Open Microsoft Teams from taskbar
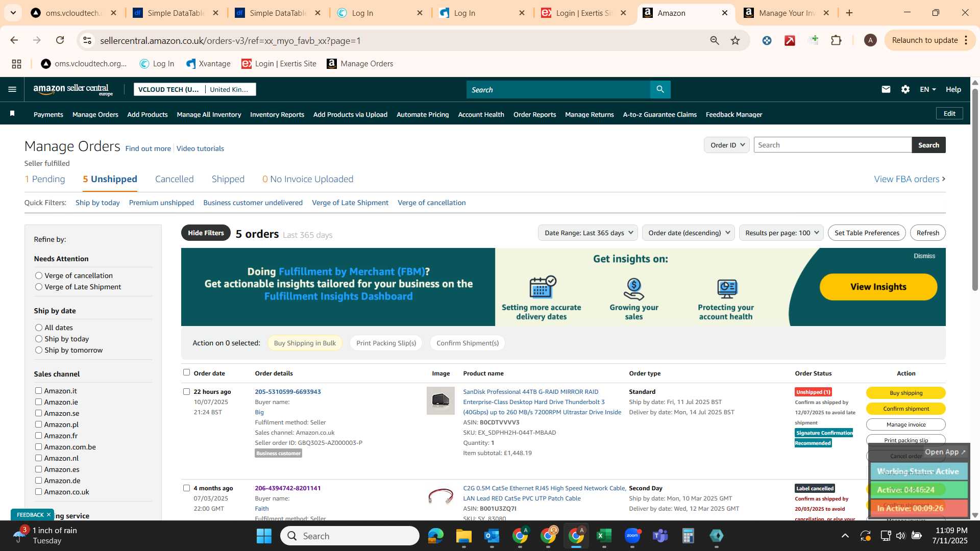Screen dimensions: 980x551 pyautogui.click(x=660, y=536)
